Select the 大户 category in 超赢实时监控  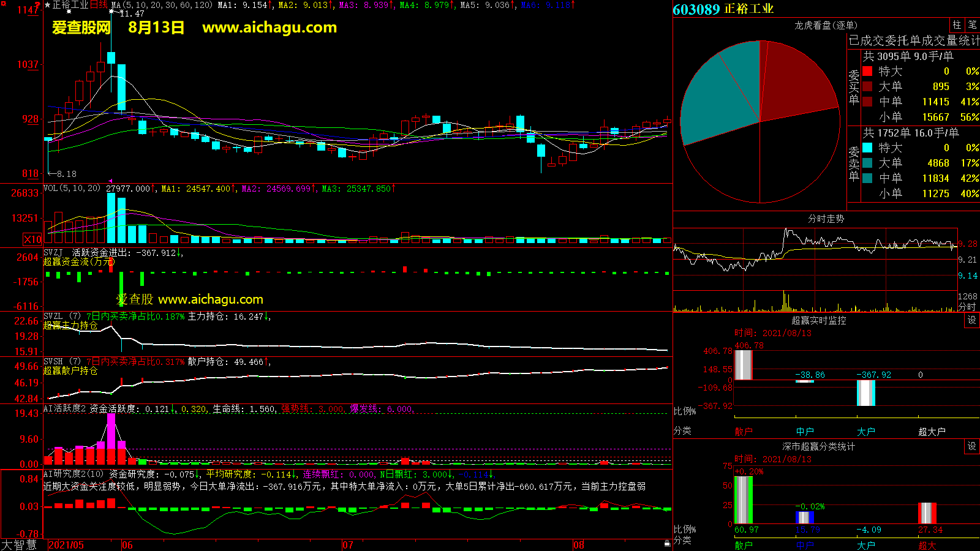coord(865,432)
